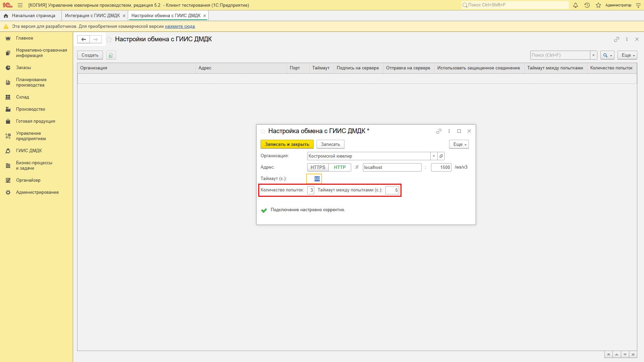
Task: Open favorites star in title bar
Action: (x=598, y=5)
